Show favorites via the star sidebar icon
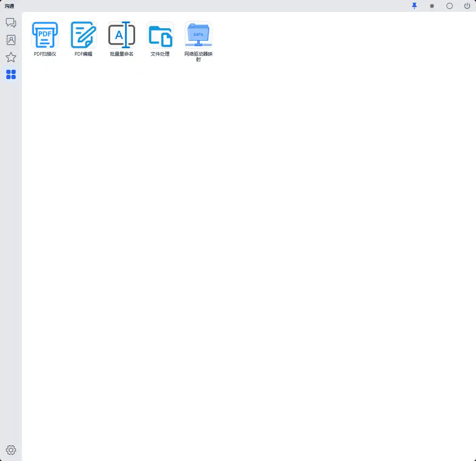 tap(11, 57)
